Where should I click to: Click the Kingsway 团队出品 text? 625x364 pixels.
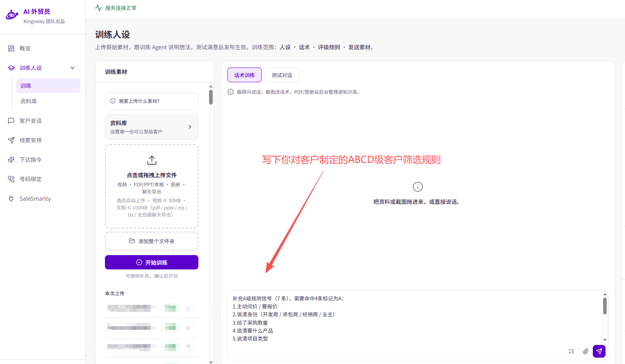[x=44, y=21]
